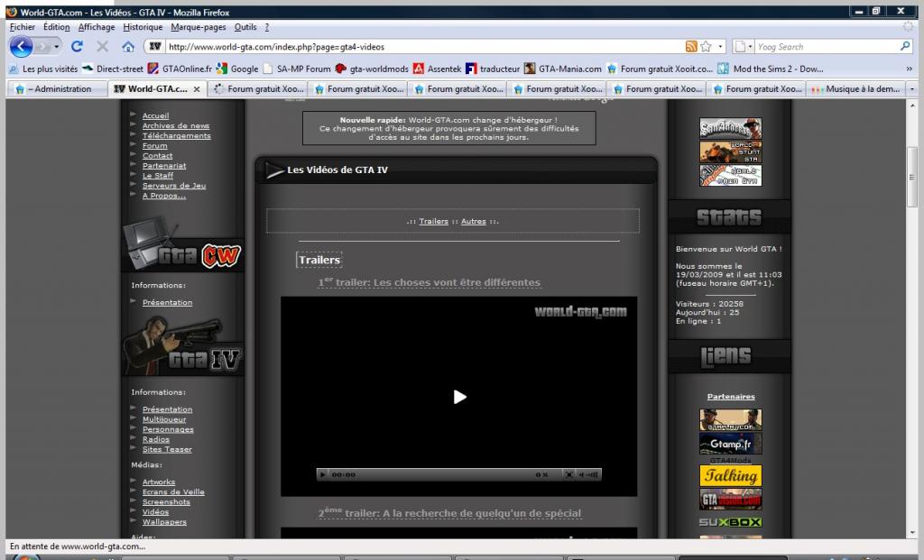Open the back/forward history dropdown arrow
Image resolution: width=924 pixels, height=560 pixels.
coord(57,47)
